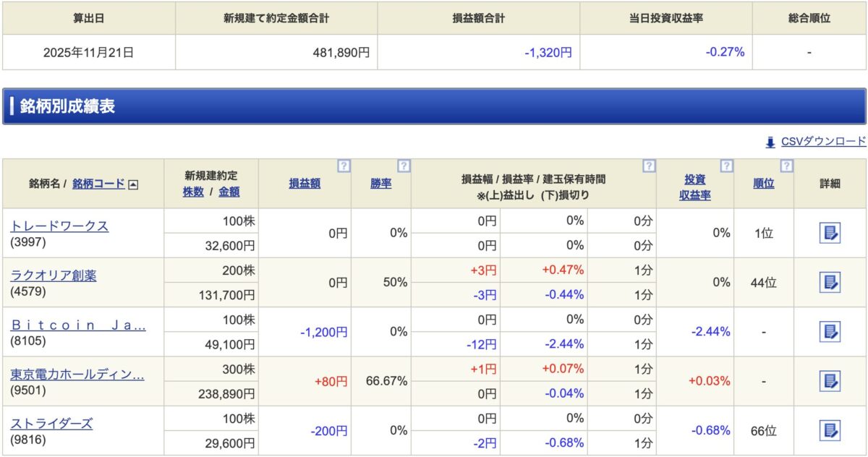The height and width of the screenshot is (457, 868).
Task: Sort by 勝率 header link
Action: (x=381, y=184)
